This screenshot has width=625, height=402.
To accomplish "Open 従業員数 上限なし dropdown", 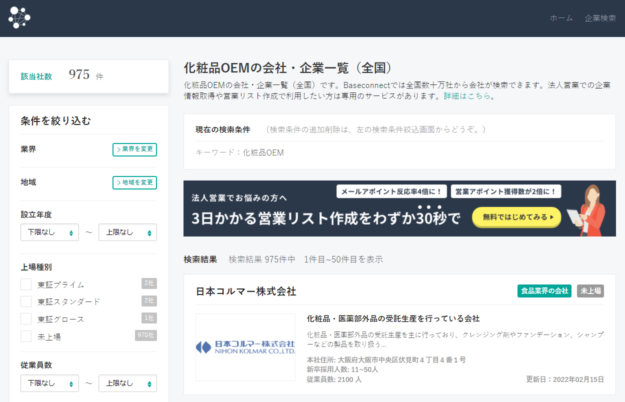I will pyautogui.click(x=128, y=383).
